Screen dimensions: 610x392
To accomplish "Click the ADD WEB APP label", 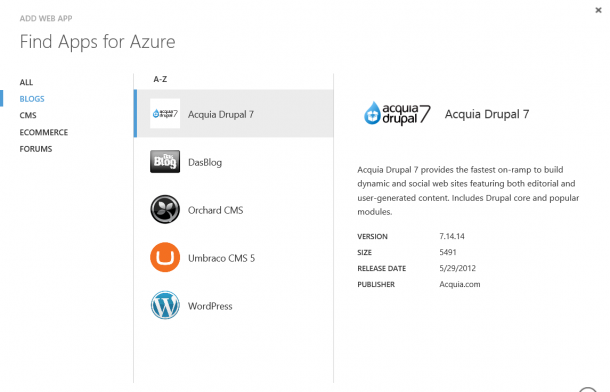I will pyautogui.click(x=46, y=18).
